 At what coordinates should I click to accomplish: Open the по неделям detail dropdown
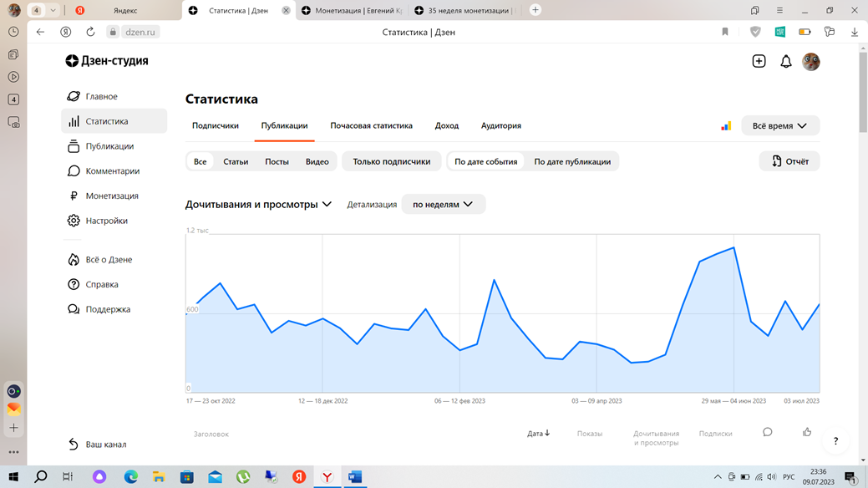click(x=444, y=203)
